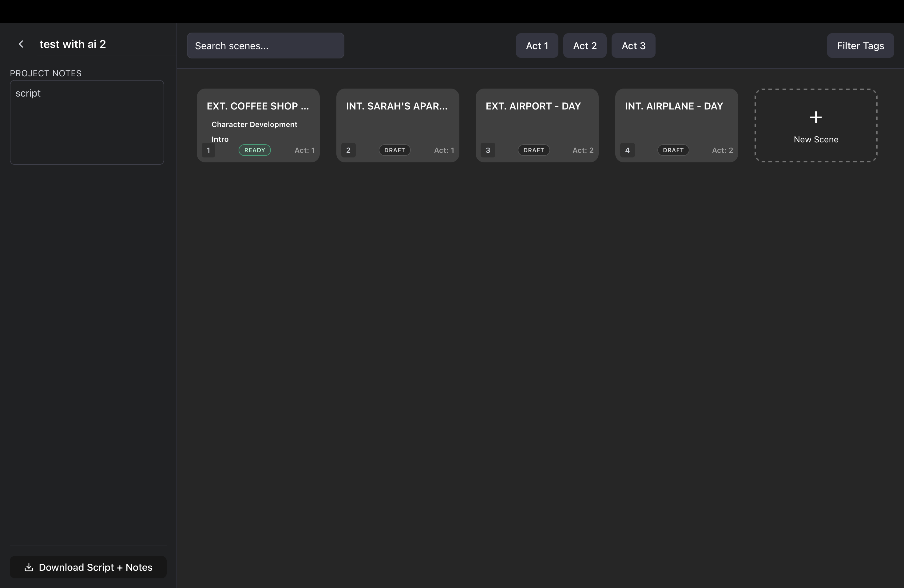This screenshot has width=904, height=588.
Task: Open the INT. SARAH'S APAR... scene card
Action: (x=397, y=125)
